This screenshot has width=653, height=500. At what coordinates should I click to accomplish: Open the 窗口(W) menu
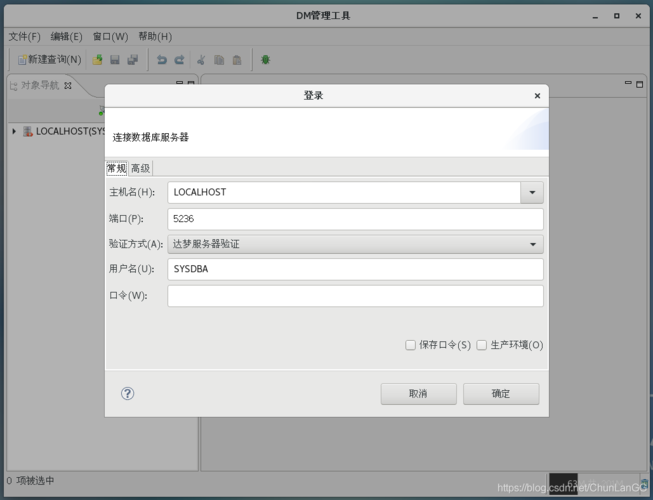[x=110, y=37]
